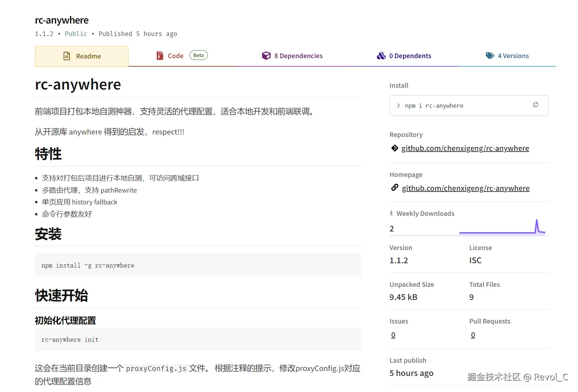Click the Dependencies box icon
The image size is (578, 392).
point(266,56)
